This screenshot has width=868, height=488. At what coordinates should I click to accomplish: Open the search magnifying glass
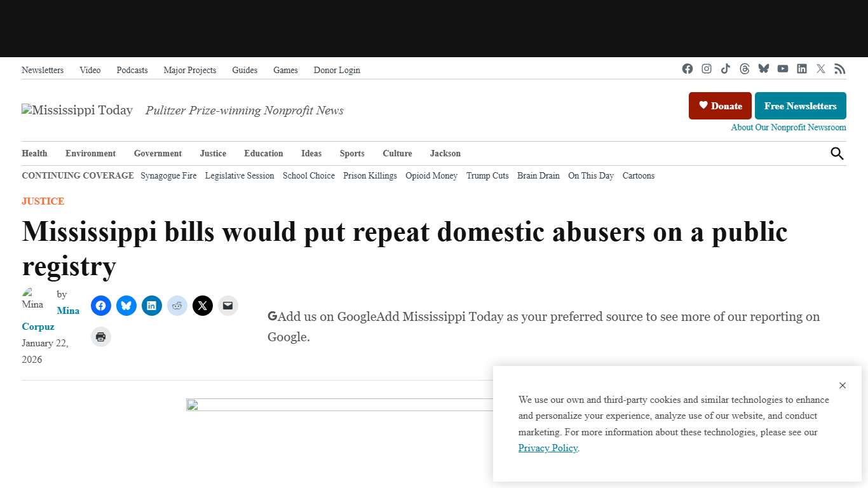coord(837,153)
